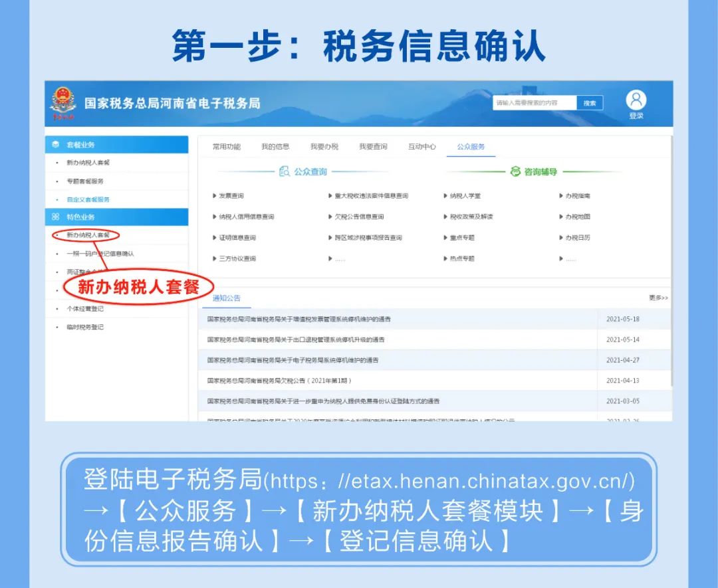718x588 pixels.
Task: Switch to the 常用功能 tab
Action: (227, 146)
